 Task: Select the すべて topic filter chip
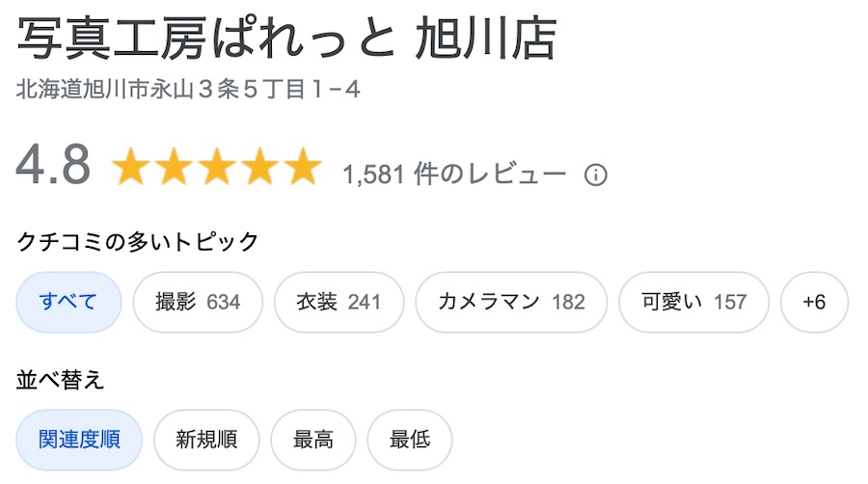(x=68, y=302)
